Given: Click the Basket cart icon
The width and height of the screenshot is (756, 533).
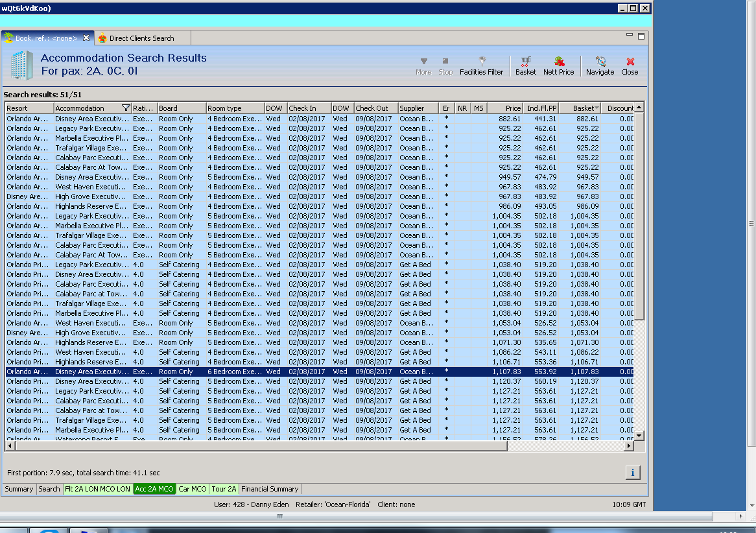Looking at the screenshot, I should (526, 62).
